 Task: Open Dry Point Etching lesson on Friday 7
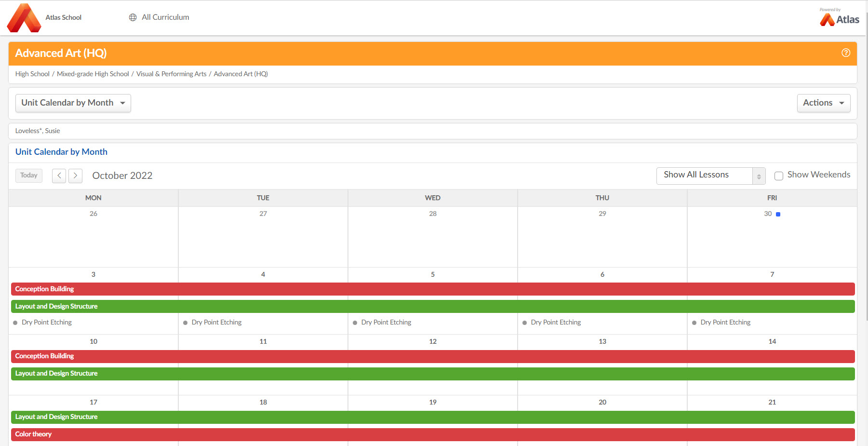725,323
